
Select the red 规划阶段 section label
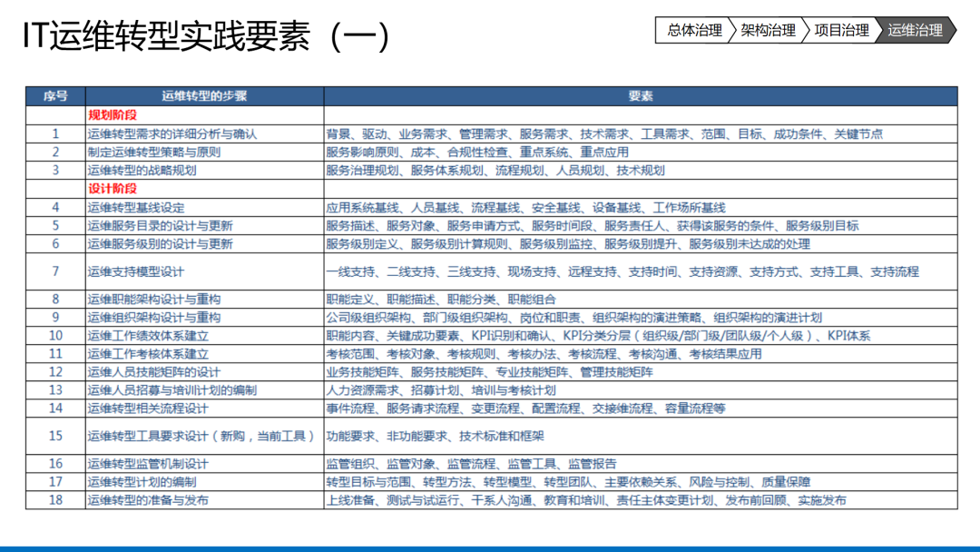point(113,115)
